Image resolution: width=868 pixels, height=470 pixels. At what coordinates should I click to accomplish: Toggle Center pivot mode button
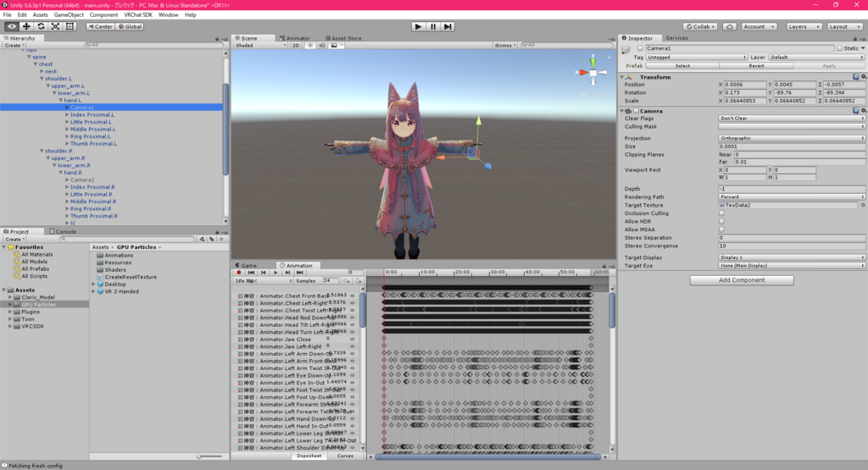100,26
